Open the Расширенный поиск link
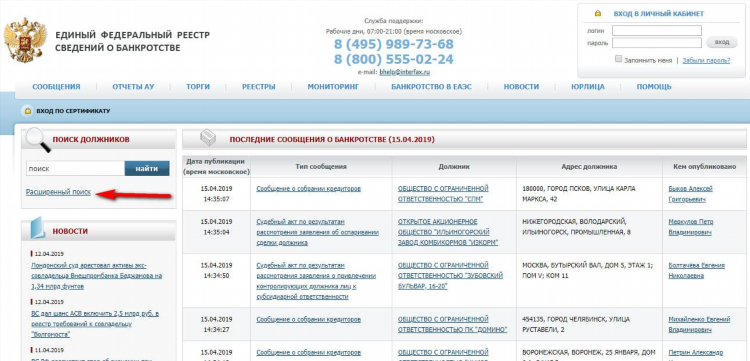The width and height of the screenshot is (750, 361). click(58, 192)
